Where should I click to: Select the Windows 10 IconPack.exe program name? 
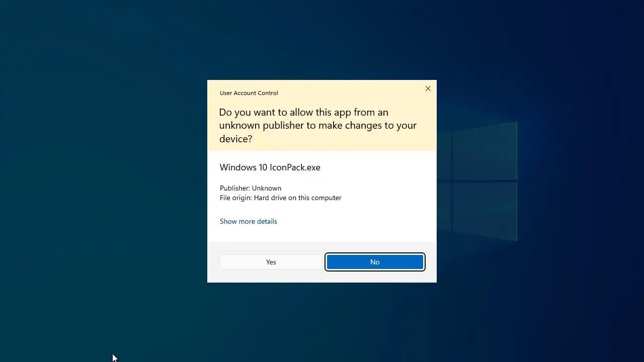coord(270,167)
